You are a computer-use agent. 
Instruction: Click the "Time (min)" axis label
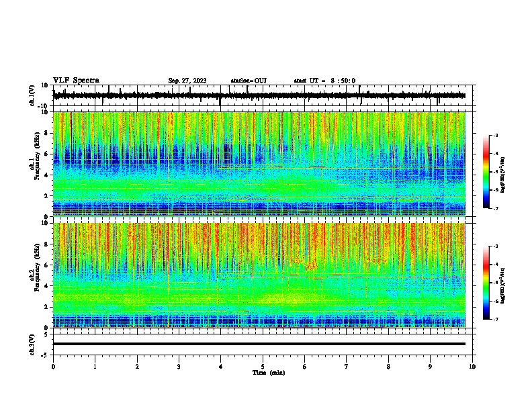(269, 373)
